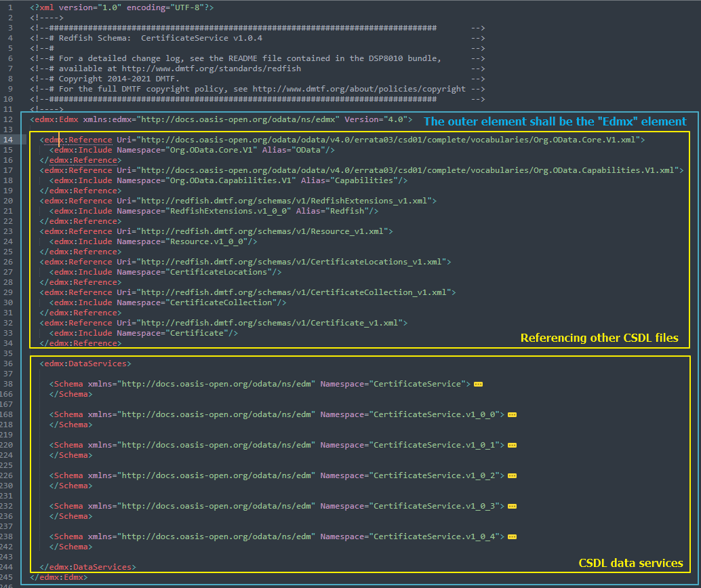Image resolution: width=701 pixels, height=588 pixels.
Task: Click line number 1 in the gutter
Action: pos(10,7)
